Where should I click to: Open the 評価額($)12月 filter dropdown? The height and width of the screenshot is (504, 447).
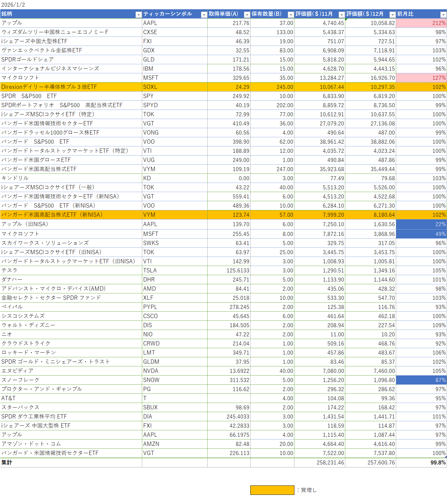[x=392, y=15]
